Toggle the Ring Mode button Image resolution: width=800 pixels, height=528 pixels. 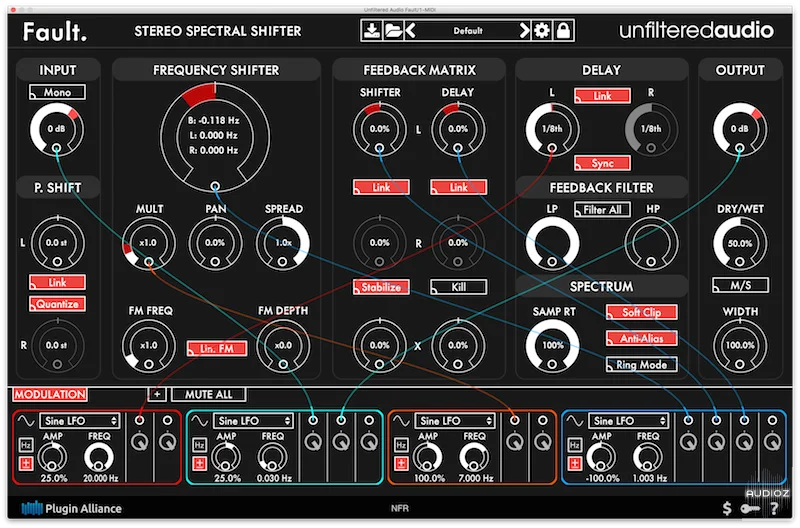[x=642, y=365]
